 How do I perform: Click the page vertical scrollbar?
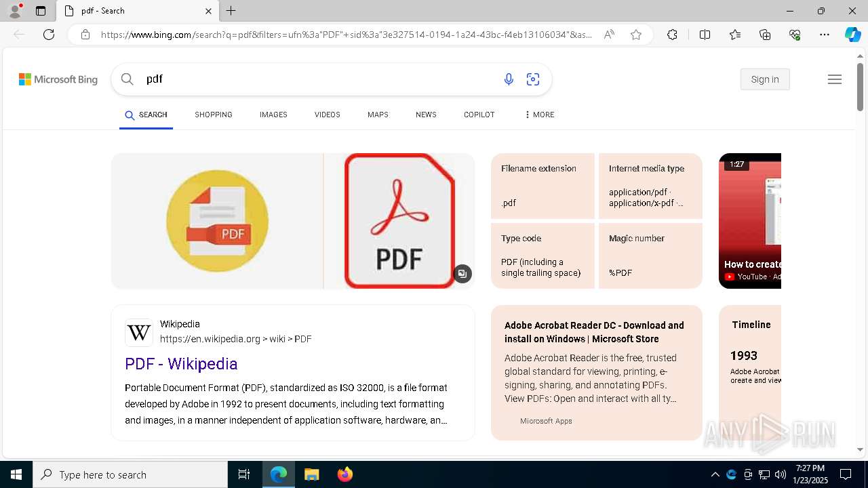860,87
